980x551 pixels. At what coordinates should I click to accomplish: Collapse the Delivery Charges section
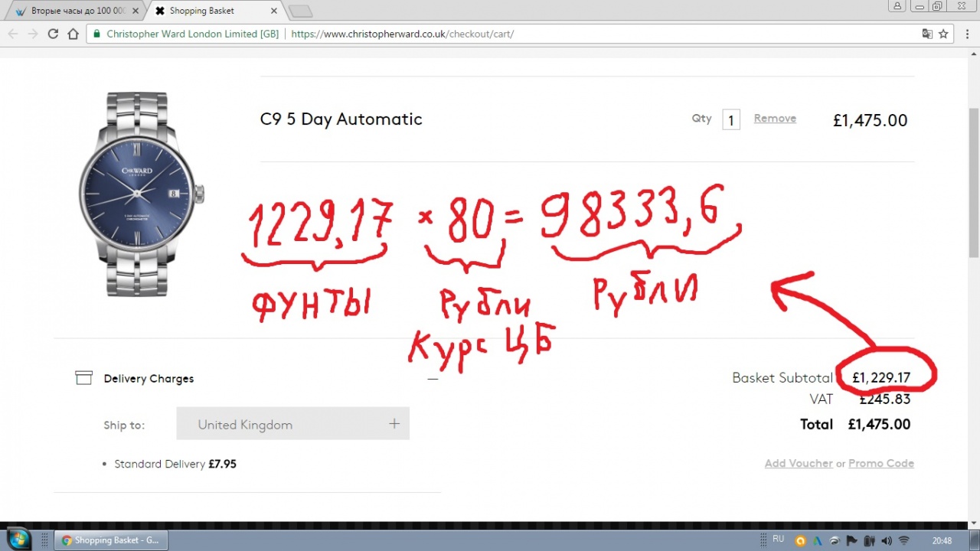433,379
